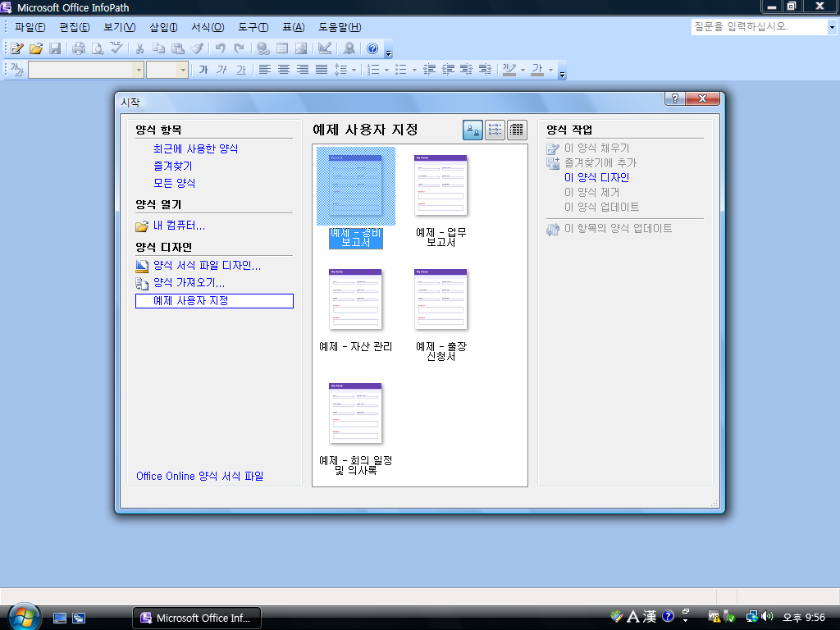Screen dimensions: 840x630
Task: Click the font color icon
Action: [x=537, y=70]
